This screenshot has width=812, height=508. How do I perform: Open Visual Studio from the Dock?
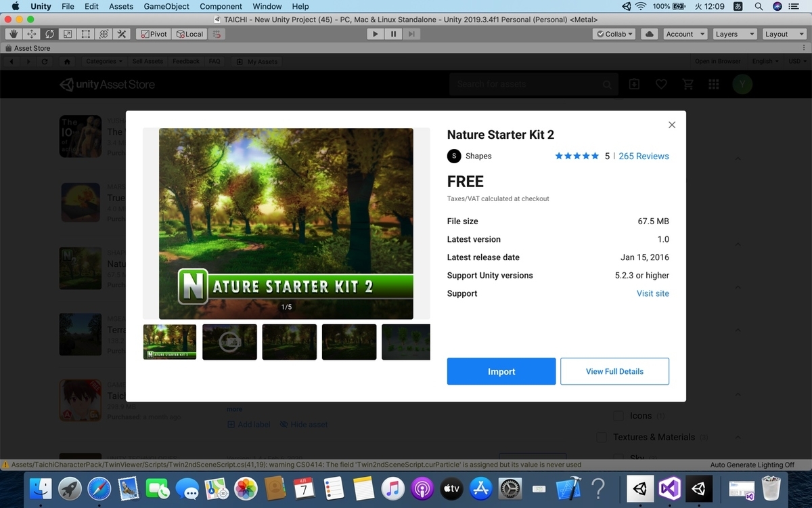coord(669,488)
